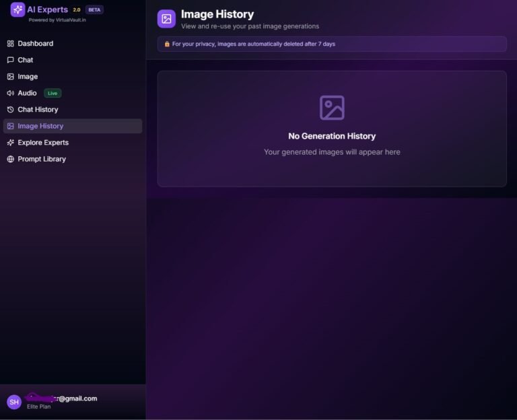517x420 pixels.
Task: Click the account email address
Action: pyautogui.click(x=61, y=398)
